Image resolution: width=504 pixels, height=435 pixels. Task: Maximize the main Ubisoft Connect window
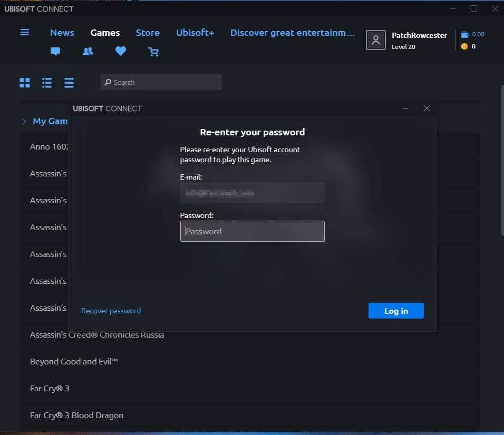[x=474, y=8]
